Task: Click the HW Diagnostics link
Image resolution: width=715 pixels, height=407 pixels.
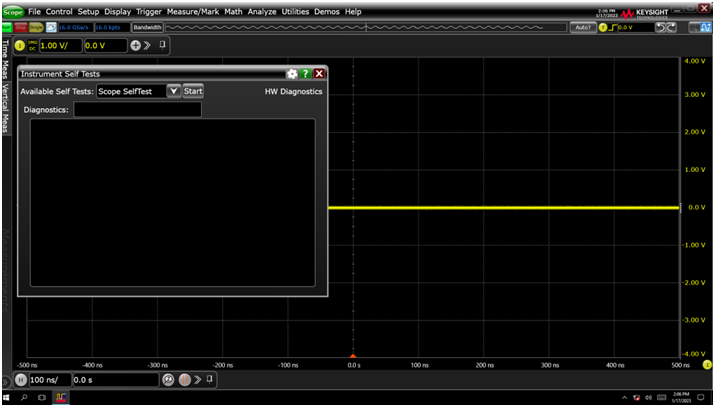Action: coord(293,92)
